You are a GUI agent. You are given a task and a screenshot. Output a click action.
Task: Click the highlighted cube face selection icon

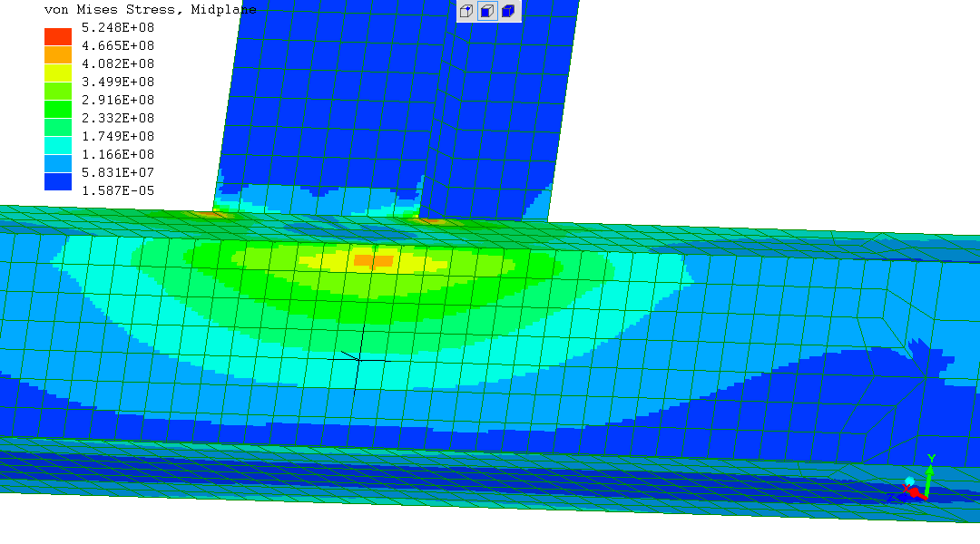coord(487,12)
